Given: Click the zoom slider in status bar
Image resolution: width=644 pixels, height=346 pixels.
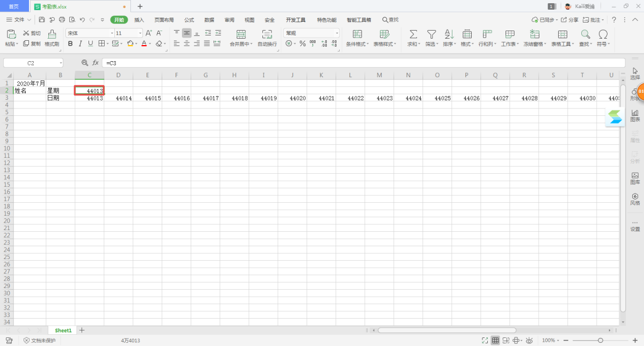Looking at the screenshot, I should [x=600, y=341].
